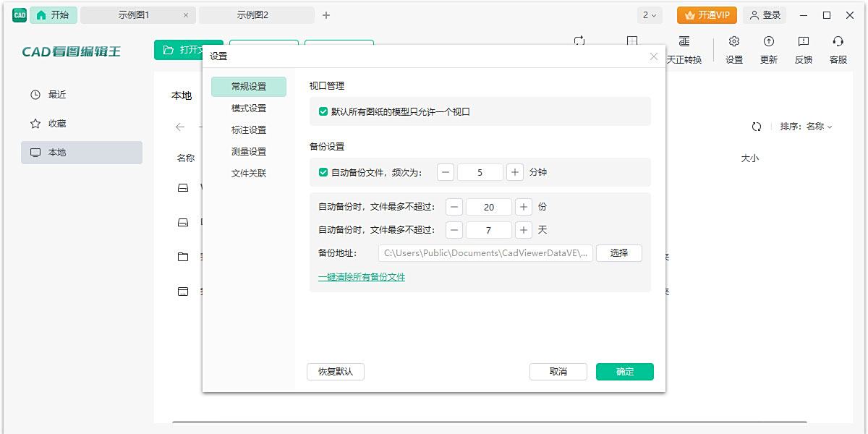868x434 pixels.
Task: Click the back arrow under 本地 heading
Action: click(x=180, y=127)
